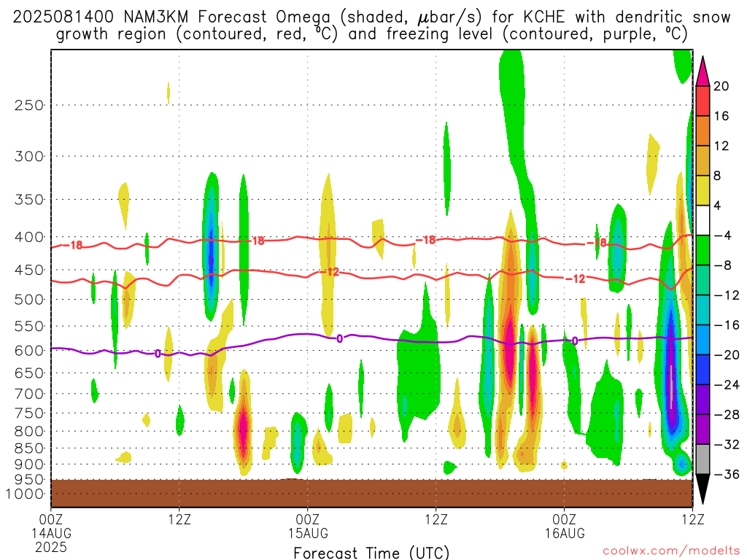Click the colorbar value label -28

tap(727, 414)
